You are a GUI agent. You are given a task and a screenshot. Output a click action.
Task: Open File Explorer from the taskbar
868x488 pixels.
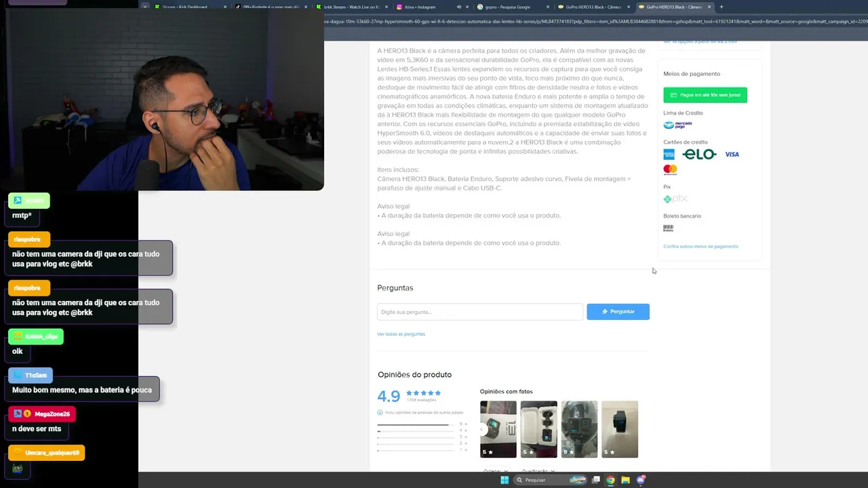pos(625,480)
